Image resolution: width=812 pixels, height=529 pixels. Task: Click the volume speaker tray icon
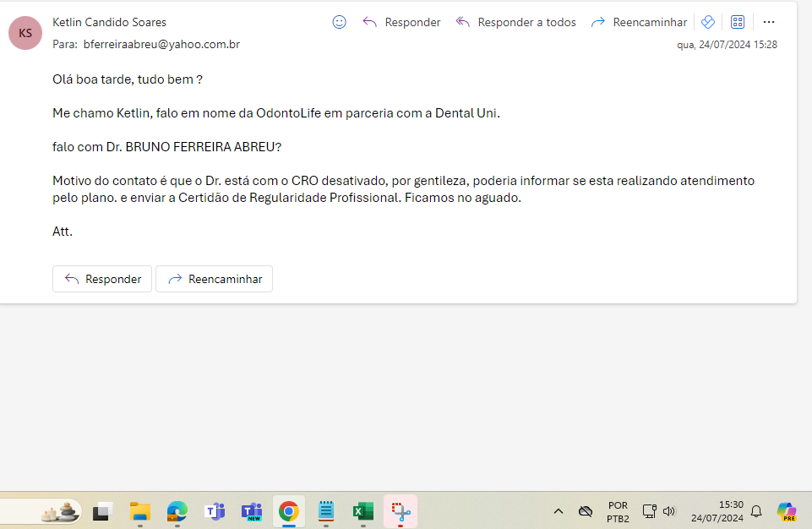click(x=669, y=511)
